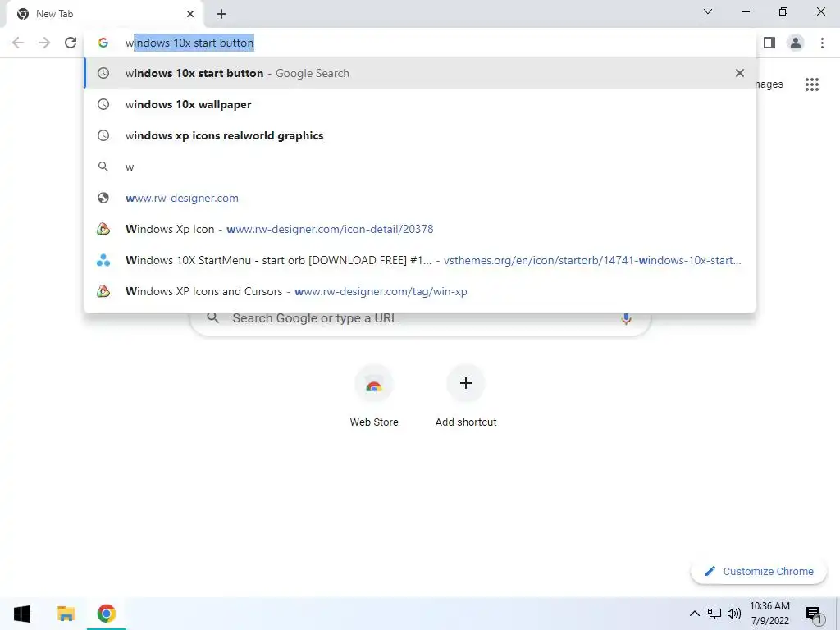840x630 pixels.
Task: Open the Chrome side panel icon
Action: (769, 43)
